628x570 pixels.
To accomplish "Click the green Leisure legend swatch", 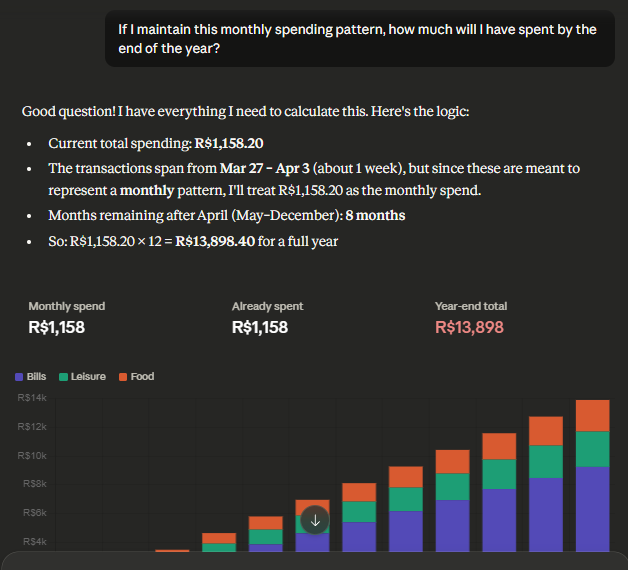I will point(64,377).
